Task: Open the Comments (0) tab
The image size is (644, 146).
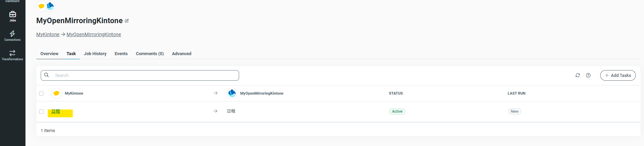Action: (x=150, y=54)
